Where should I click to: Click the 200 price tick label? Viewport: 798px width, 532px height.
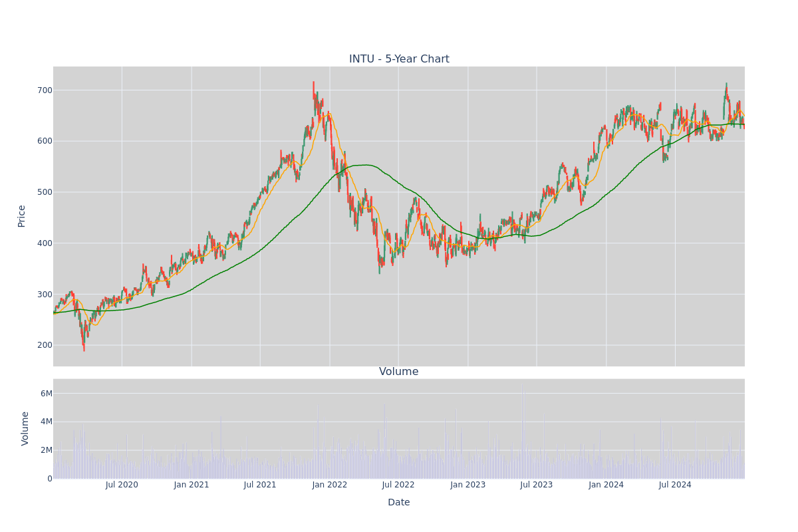coord(45,345)
